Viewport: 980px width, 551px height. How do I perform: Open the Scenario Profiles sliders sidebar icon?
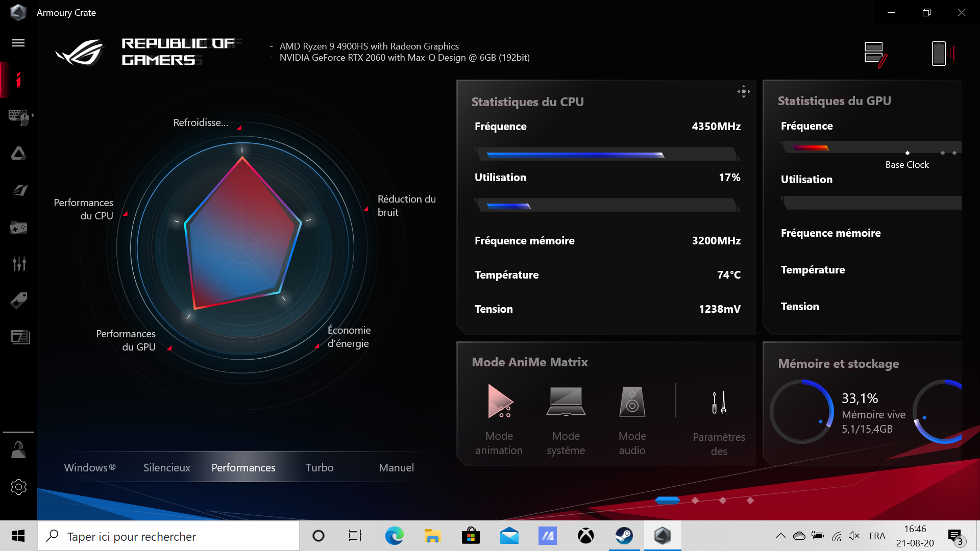click(x=19, y=263)
